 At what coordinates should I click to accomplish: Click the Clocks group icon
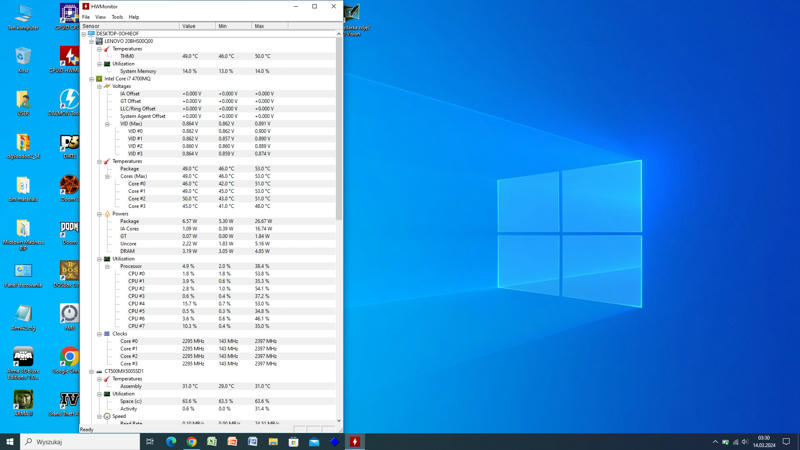tap(107, 334)
